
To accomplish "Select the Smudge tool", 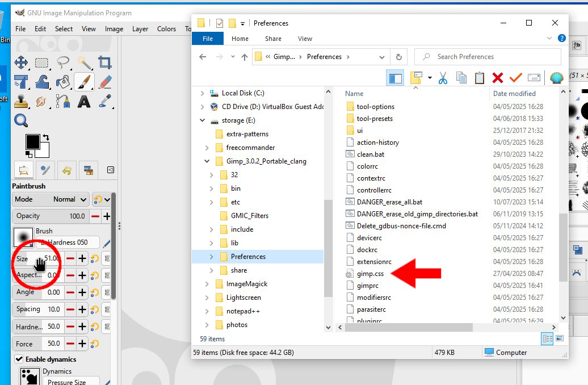I will [x=41, y=101].
